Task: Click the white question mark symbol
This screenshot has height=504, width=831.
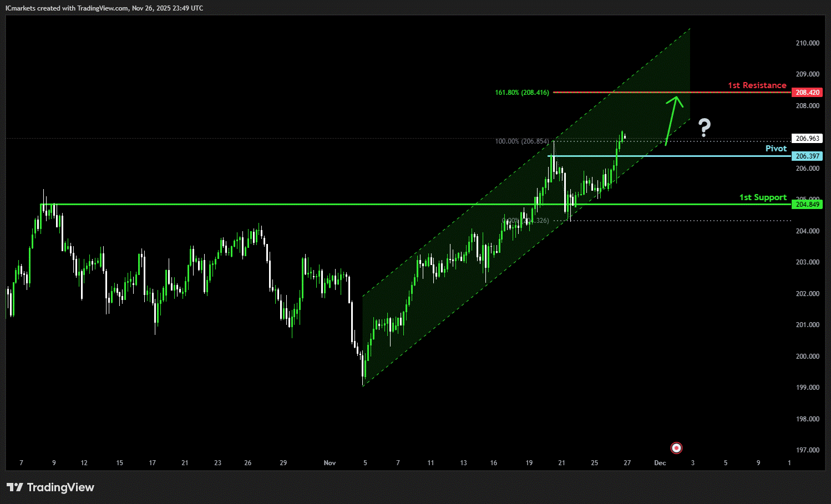Action: point(704,128)
